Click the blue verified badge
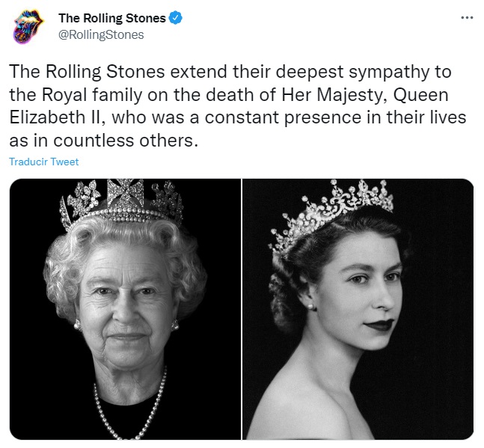Image resolution: width=484 pixels, height=448 pixels. 176,19
